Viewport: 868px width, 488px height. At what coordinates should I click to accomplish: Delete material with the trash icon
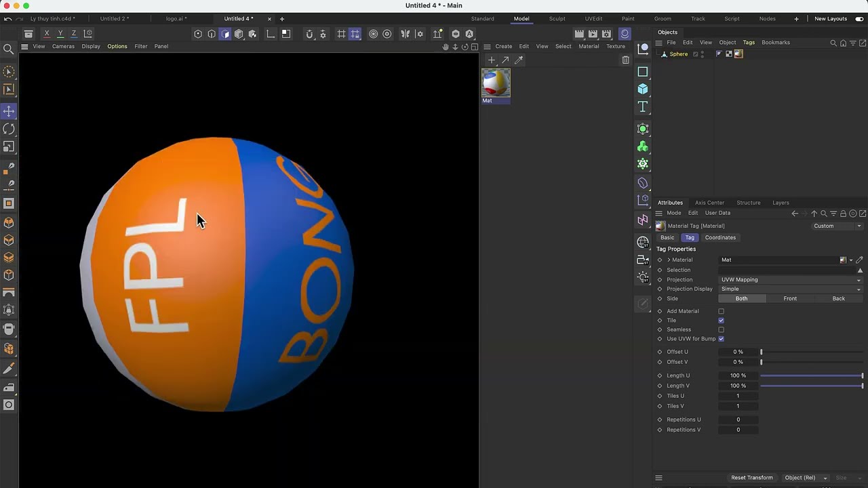point(626,60)
